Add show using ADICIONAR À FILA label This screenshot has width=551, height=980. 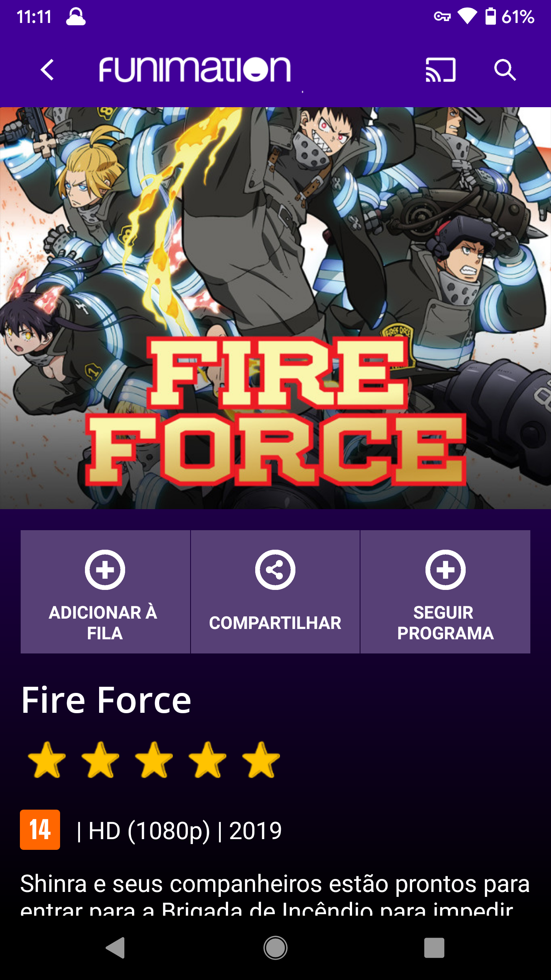tap(104, 623)
